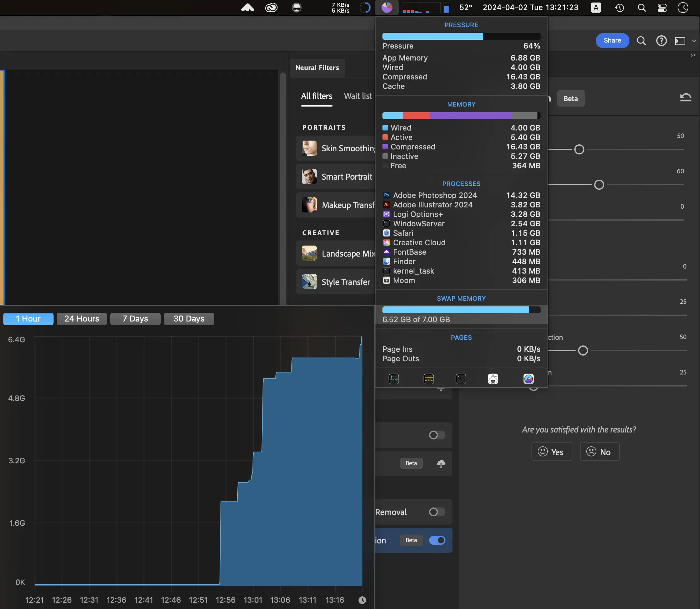Click the Moom process row
The height and width of the screenshot is (609, 700).
click(461, 281)
